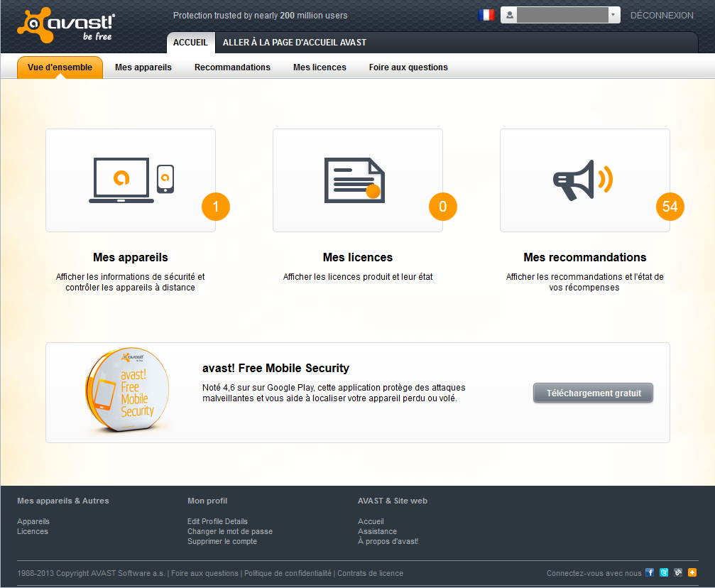This screenshot has width=715, height=588.
Task: Click Changer le mot de passe
Action: coord(230,531)
